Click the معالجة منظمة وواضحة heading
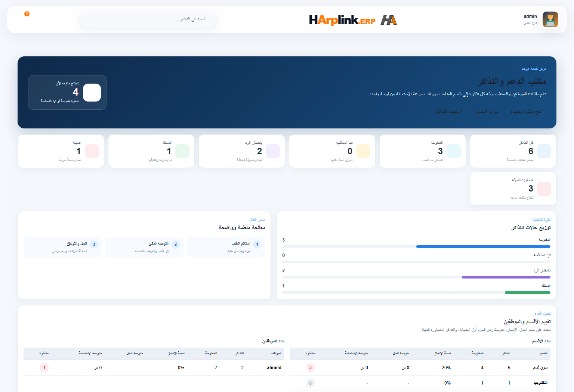Screen dimensions: 574x392 pos(242,227)
